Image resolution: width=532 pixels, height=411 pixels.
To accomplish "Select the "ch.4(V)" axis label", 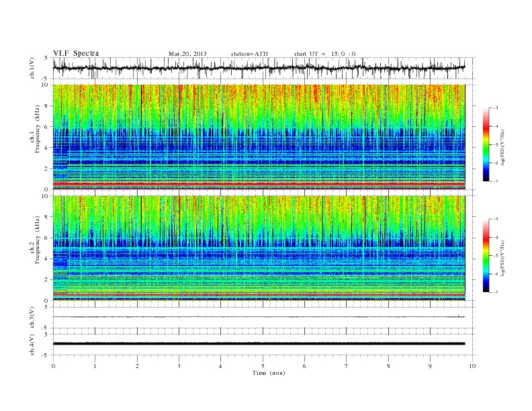I will coord(32,345).
